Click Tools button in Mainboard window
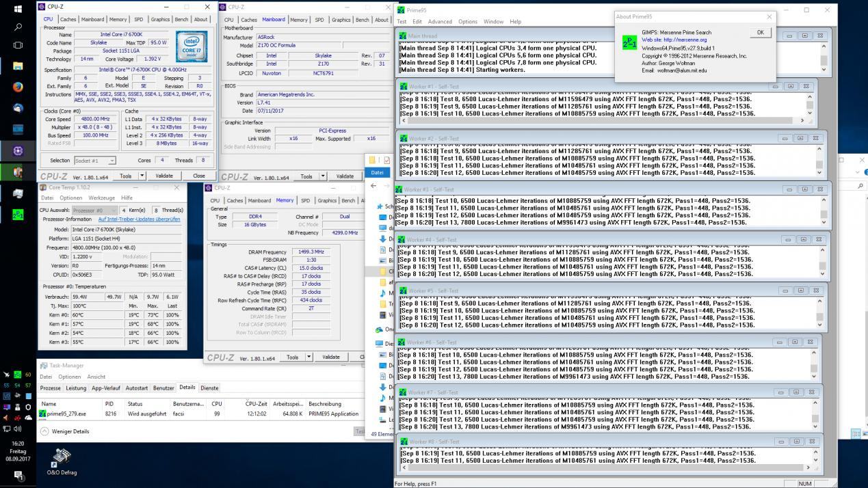This screenshot has width=868, height=488. tap(306, 176)
